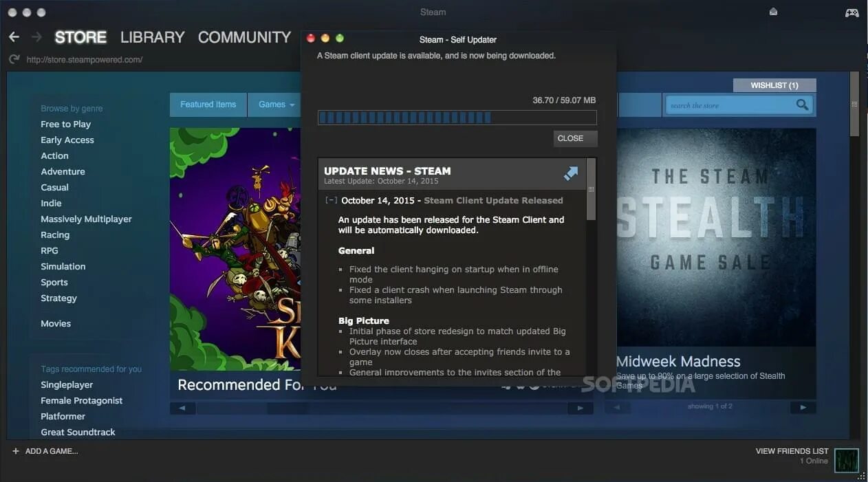Collapse the October 14 news entry
Screen dimensions: 868x482
331,201
